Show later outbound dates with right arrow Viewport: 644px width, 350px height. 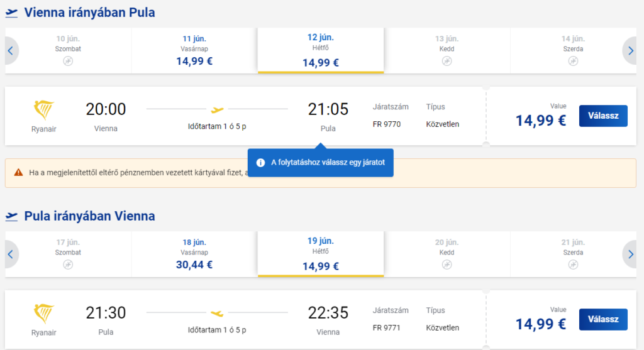click(x=630, y=51)
